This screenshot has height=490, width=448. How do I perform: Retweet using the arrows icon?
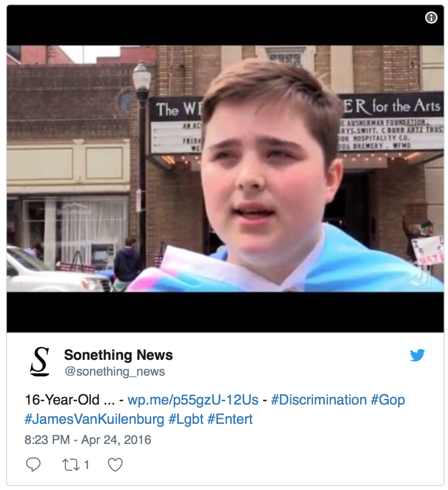pyautogui.click(x=71, y=465)
